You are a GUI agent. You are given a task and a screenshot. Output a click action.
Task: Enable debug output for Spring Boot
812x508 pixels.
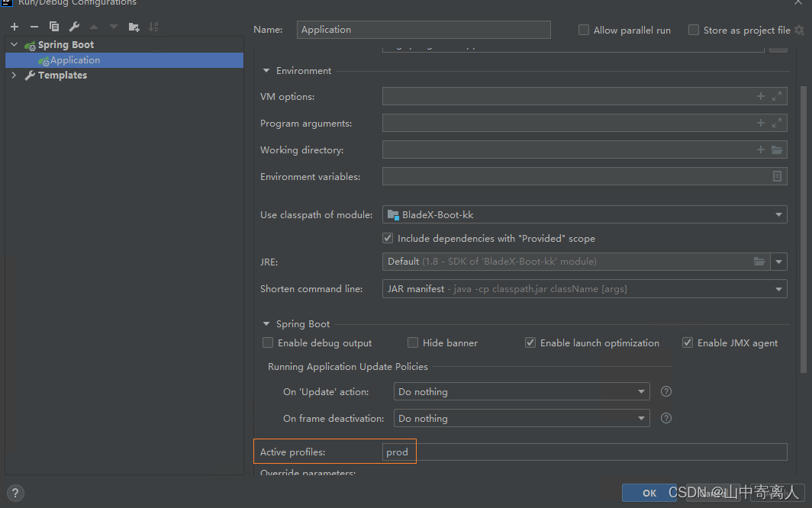pos(268,342)
